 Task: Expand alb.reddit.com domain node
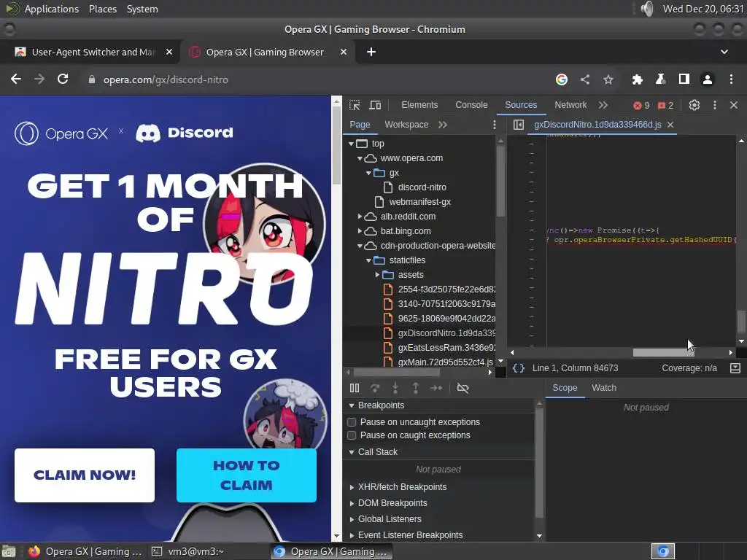(360, 217)
